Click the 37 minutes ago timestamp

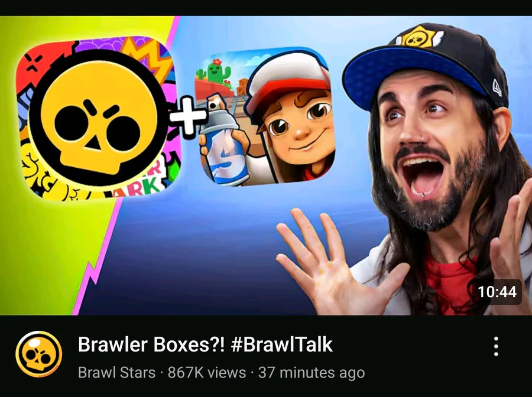click(312, 372)
